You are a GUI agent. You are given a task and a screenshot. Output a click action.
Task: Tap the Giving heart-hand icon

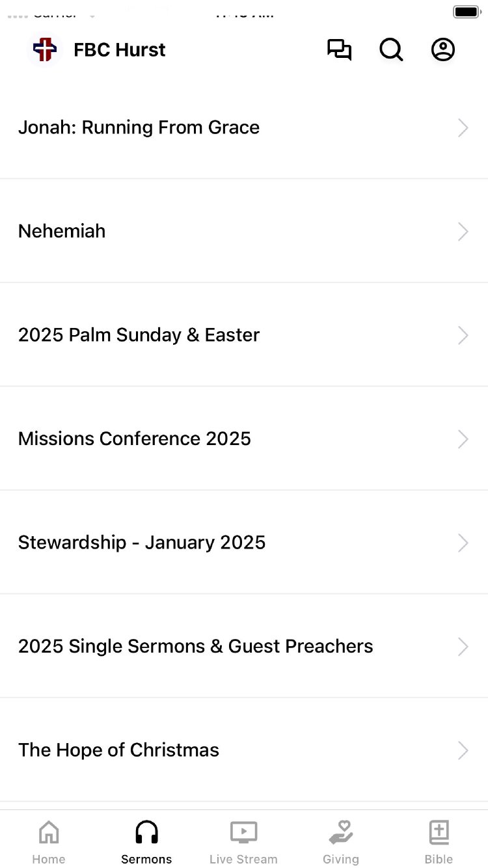point(341,832)
